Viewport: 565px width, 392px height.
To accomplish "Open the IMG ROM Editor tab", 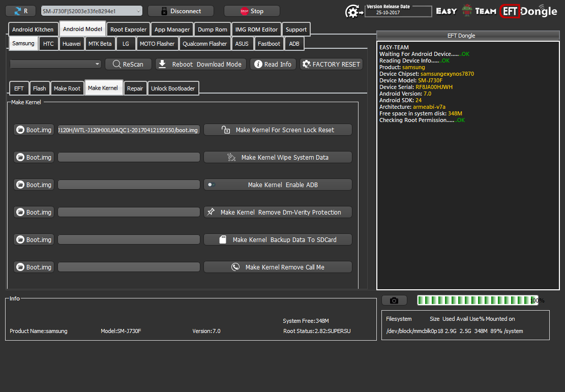I will 256,29.
